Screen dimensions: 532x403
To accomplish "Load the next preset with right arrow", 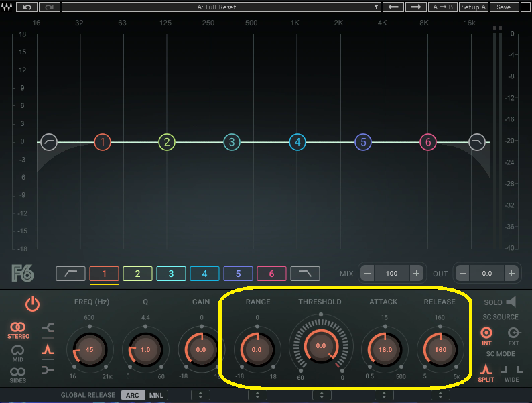I will 416,7.
